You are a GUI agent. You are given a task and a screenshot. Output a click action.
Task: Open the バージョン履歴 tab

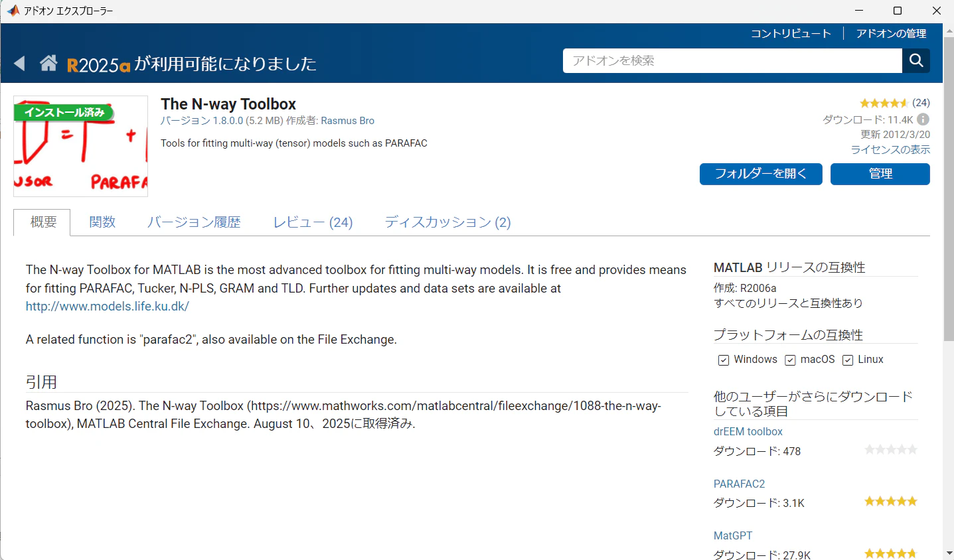pyautogui.click(x=194, y=222)
